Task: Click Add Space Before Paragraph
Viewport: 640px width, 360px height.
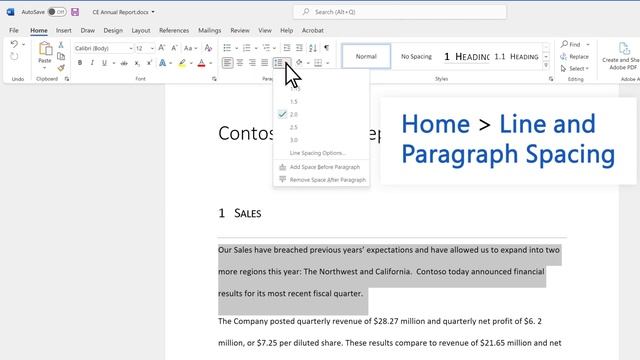Action: click(x=321, y=167)
